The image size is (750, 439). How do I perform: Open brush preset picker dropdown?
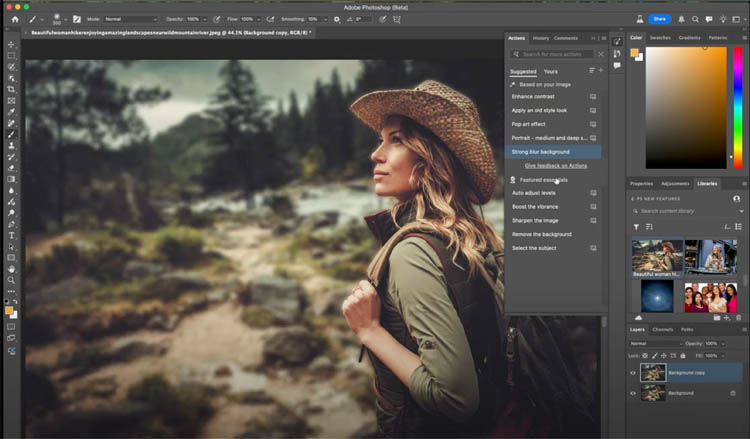tap(66, 20)
